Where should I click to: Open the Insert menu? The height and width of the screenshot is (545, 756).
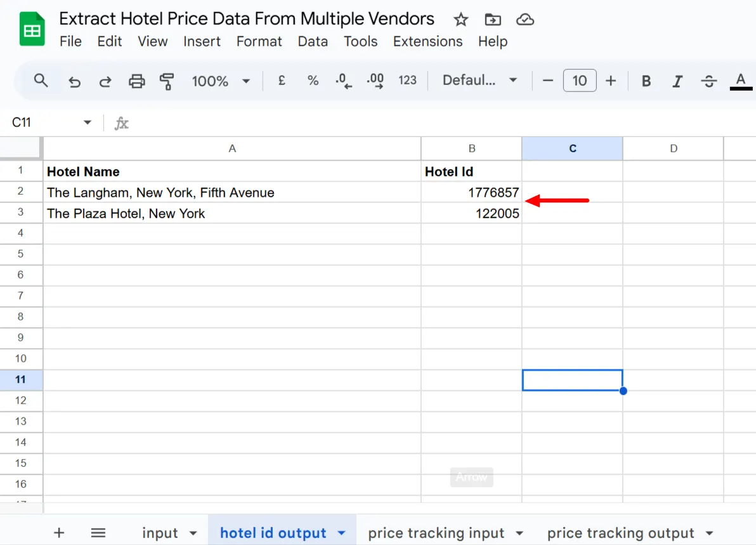tap(202, 41)
